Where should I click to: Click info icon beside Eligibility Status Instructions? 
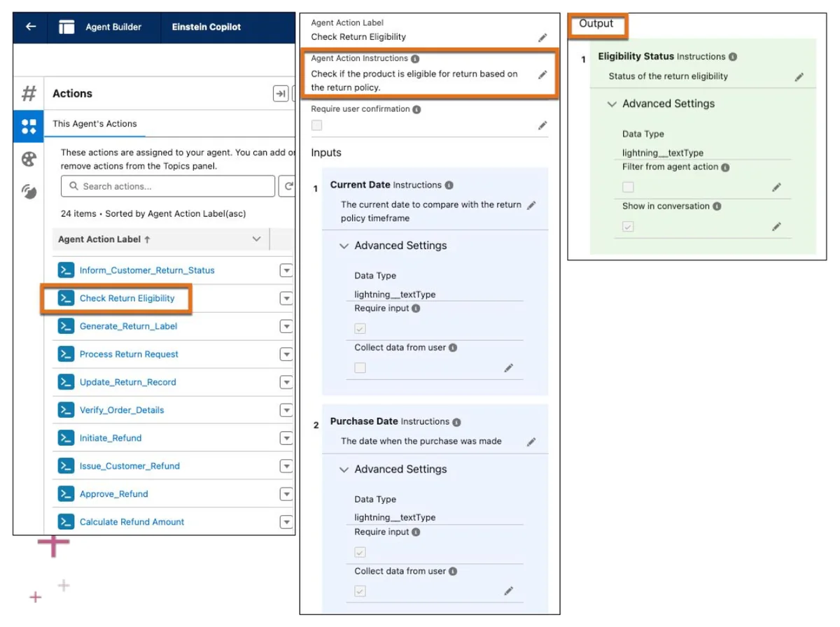point(732,57)
